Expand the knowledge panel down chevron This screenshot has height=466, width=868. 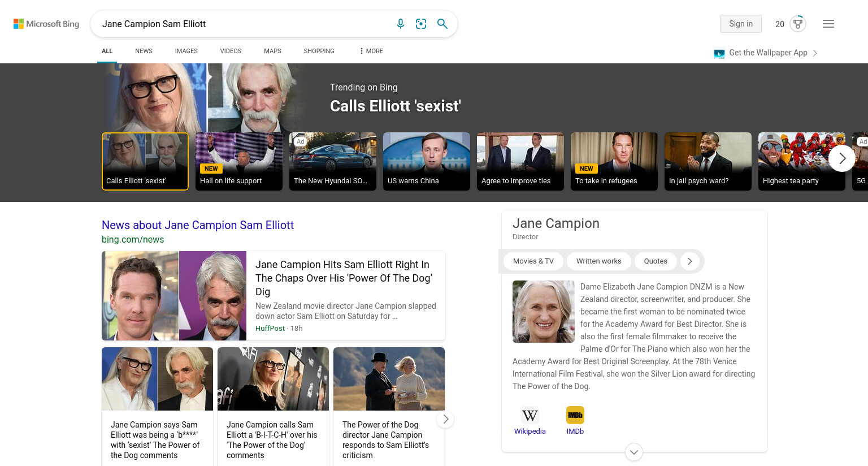click(634, 452)
